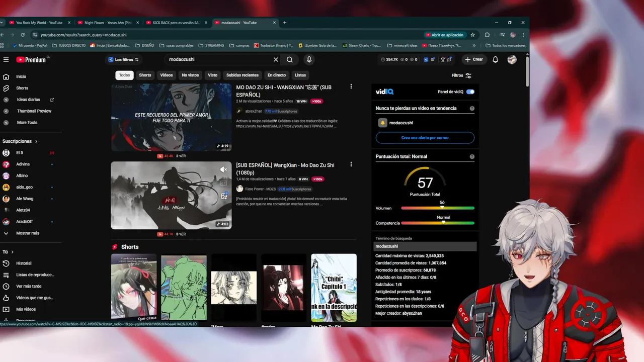Switch to You Rock My World tab
The width and height of the screenshot is (644, 362).
(x=39, y=23)
